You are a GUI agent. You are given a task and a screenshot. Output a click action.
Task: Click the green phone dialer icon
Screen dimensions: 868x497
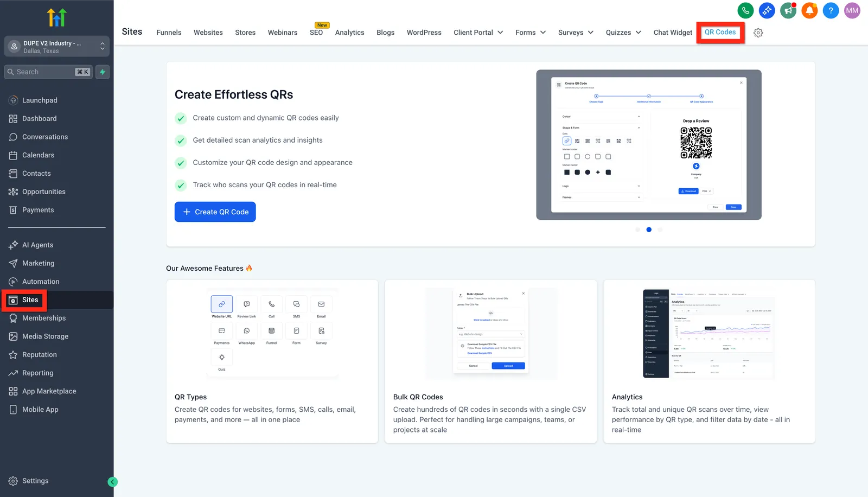745,10
